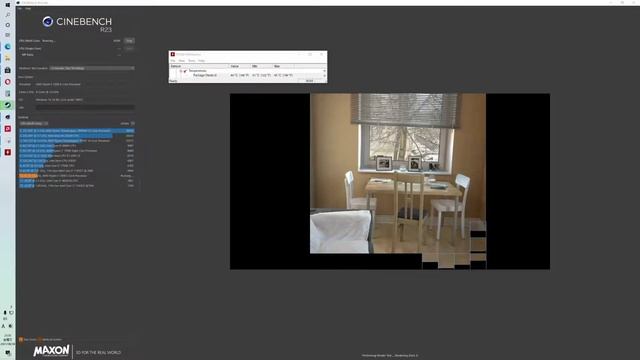Image resolution: width=640 pixels, height=360 pixels.
Task: Switch to the green active app on taskbar
Action: (x=8, y=105)
